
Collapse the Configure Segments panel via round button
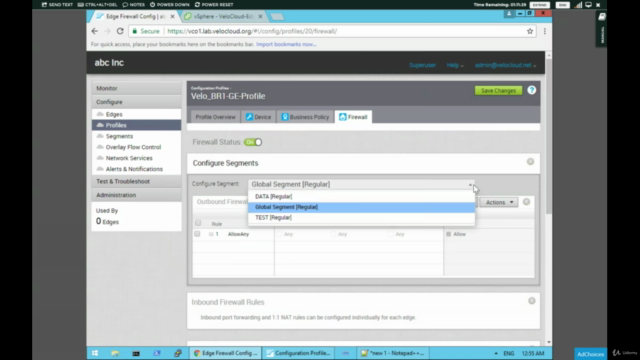coord(530,162)
